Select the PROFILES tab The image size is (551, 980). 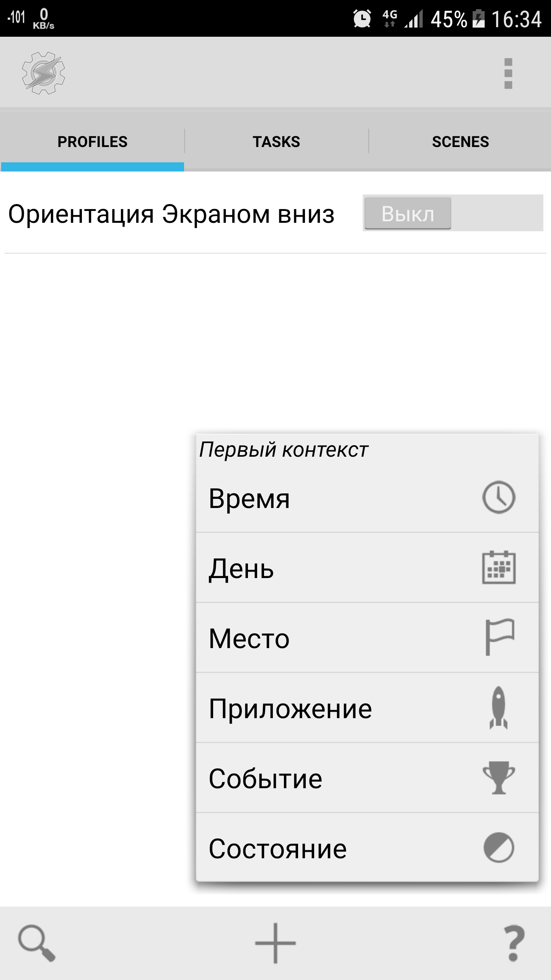[x=92, y=142]
